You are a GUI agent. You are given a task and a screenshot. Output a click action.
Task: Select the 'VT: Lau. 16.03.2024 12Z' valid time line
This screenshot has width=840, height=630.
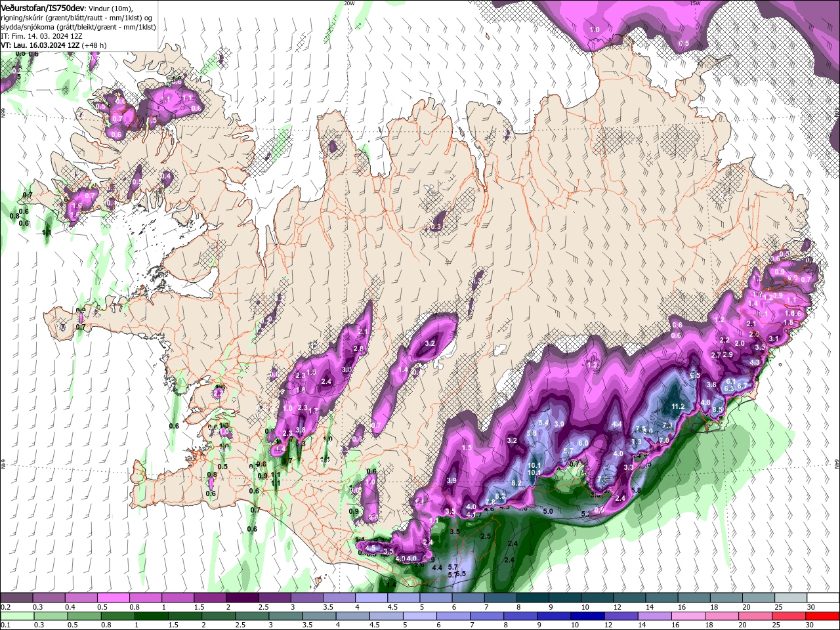[54, 45]
